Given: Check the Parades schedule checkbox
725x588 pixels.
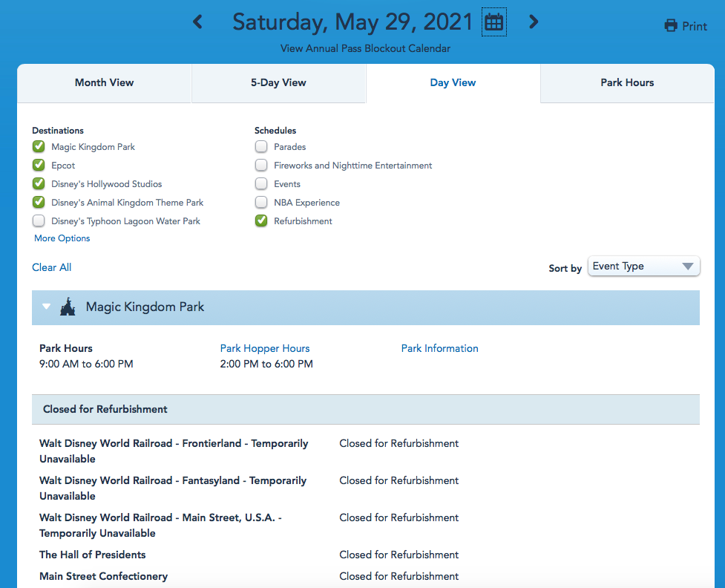Looking at the screenshot, I should (261, 147).
